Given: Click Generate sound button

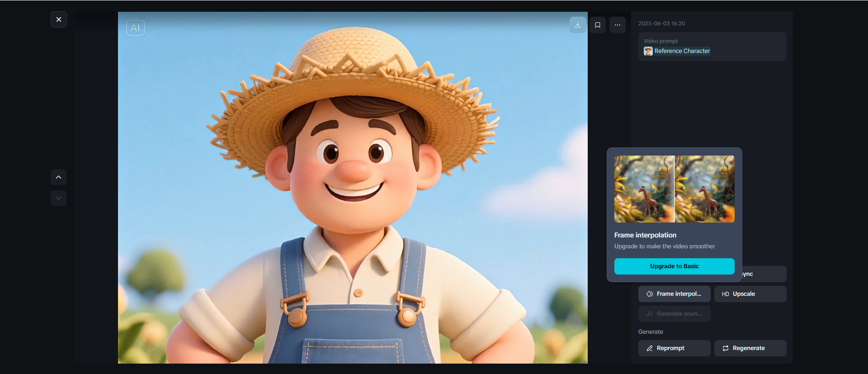Looking at the screenshot, I should point(675,314).
